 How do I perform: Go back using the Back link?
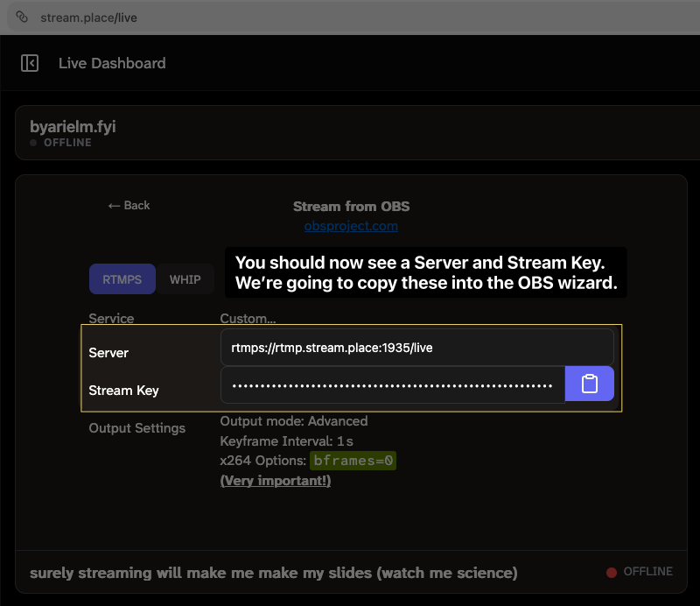pos(129,205)
